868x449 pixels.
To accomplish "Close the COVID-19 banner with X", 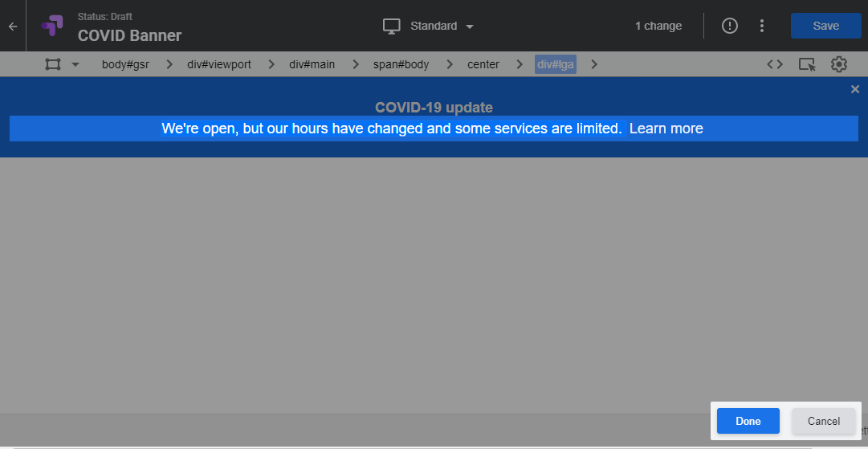I will tap(854, 89).
